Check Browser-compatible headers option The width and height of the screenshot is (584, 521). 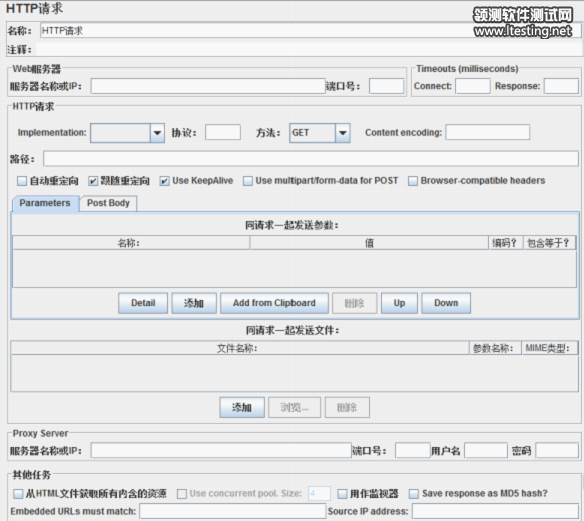tap(413, 181)
